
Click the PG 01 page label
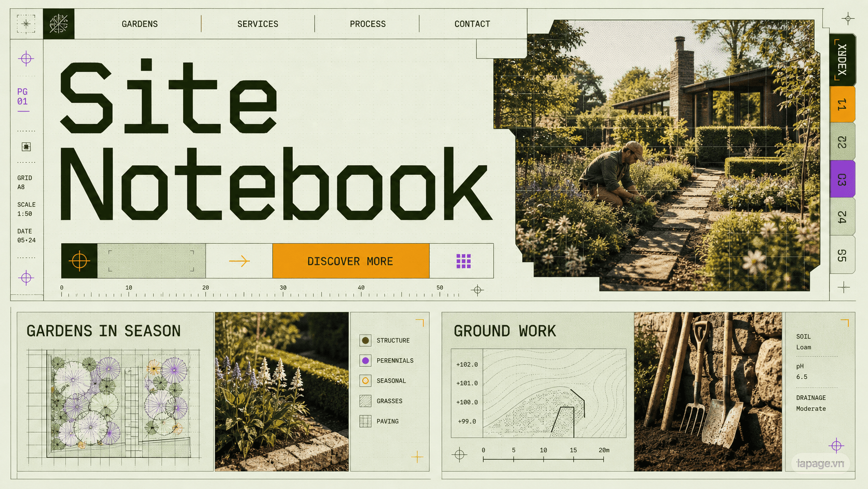22,97
